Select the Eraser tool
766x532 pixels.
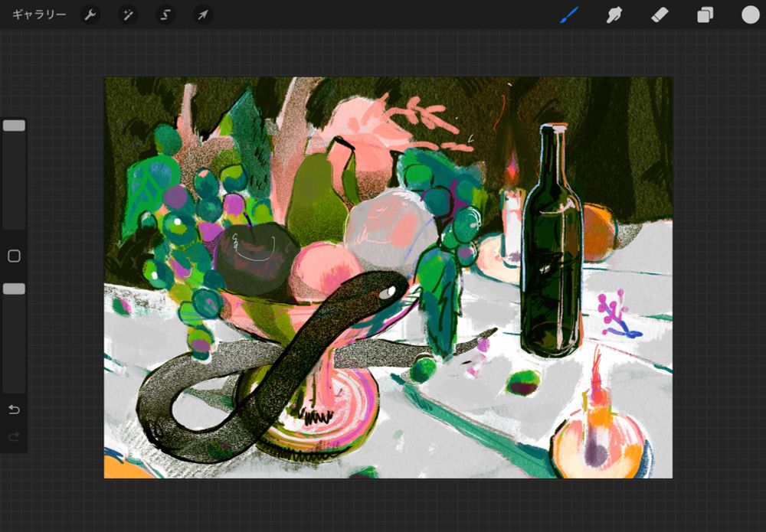point(660,15)
